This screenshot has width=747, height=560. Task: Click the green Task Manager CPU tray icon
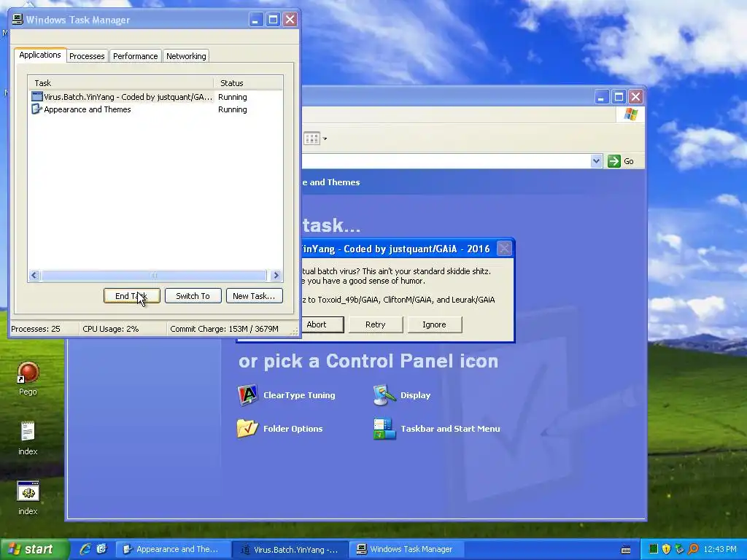653,549
